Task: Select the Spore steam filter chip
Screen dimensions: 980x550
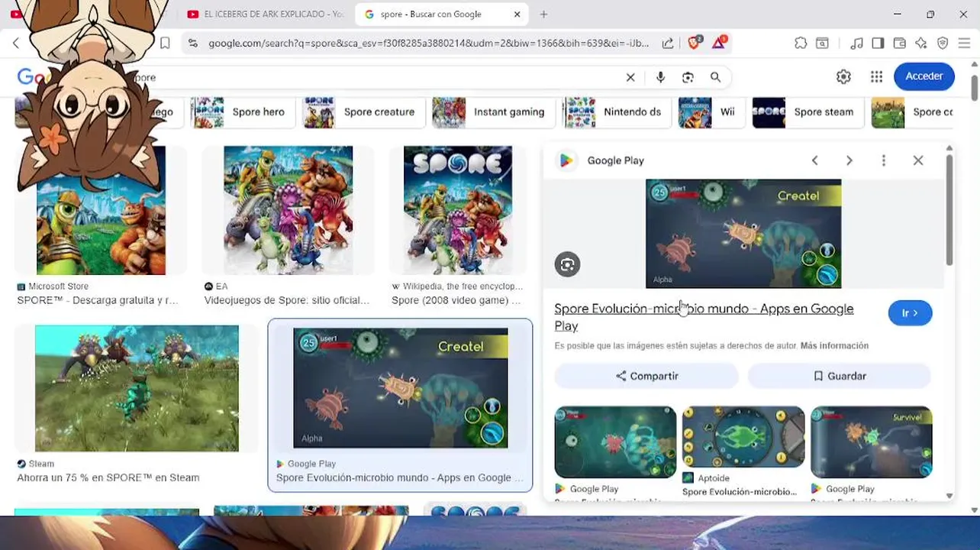Action: click(x=807, y=112)
